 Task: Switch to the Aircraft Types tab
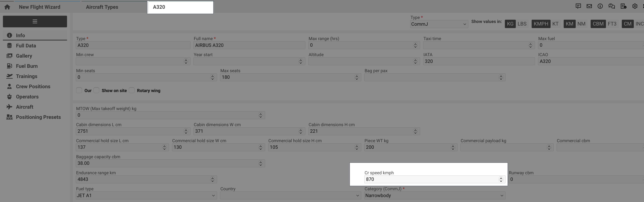102,7
